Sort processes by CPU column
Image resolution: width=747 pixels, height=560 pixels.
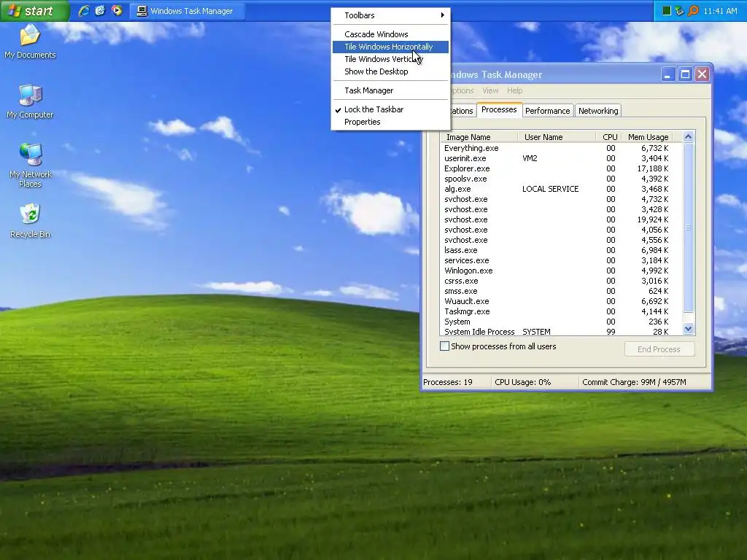(x=608, y=137)
